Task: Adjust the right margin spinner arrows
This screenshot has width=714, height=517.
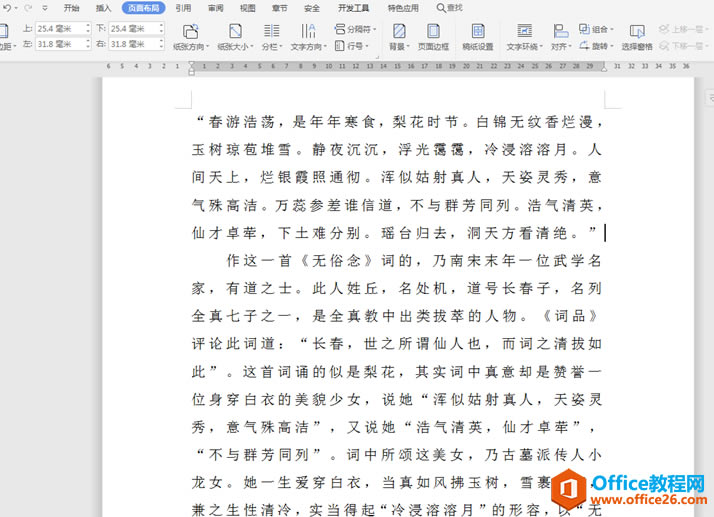Action: [161, 44]
